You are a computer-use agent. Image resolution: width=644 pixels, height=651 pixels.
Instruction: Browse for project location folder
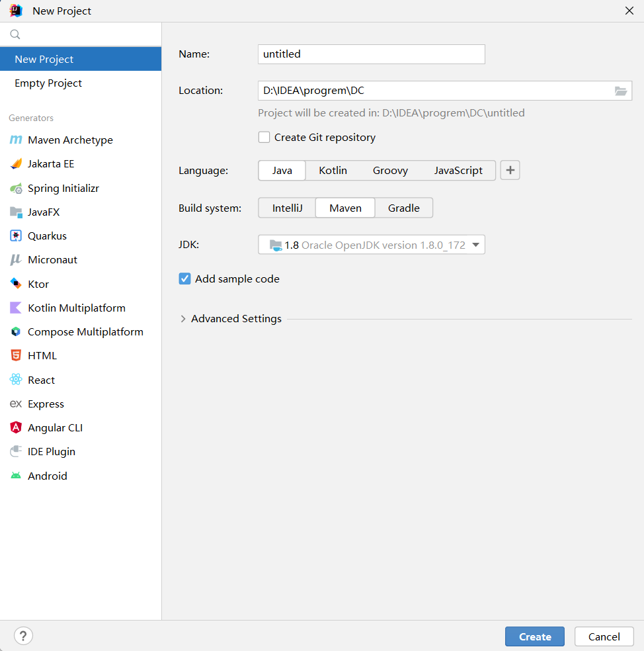tap(621, 91)
